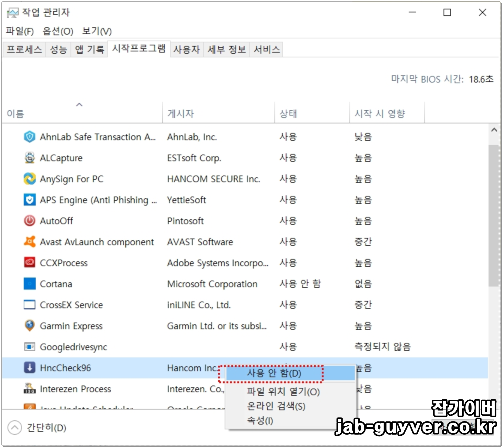Viewport: 503px width, 448px height.
Task: Open the 파일(F) menu
Action: pyautogui.click(x=20, y=31)
